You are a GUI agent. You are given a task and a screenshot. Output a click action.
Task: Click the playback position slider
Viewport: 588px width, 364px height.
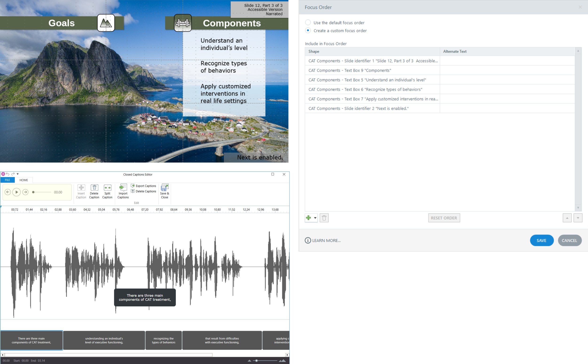(42, 192)
